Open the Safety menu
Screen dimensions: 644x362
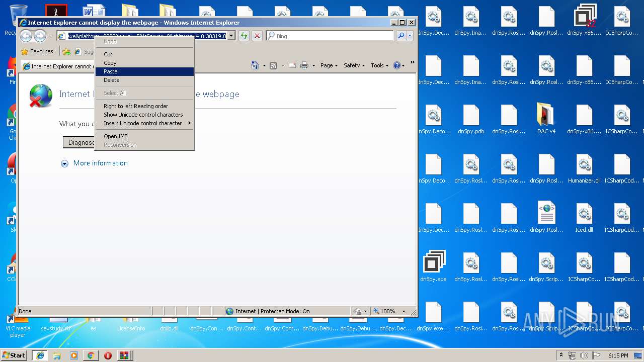354,65
